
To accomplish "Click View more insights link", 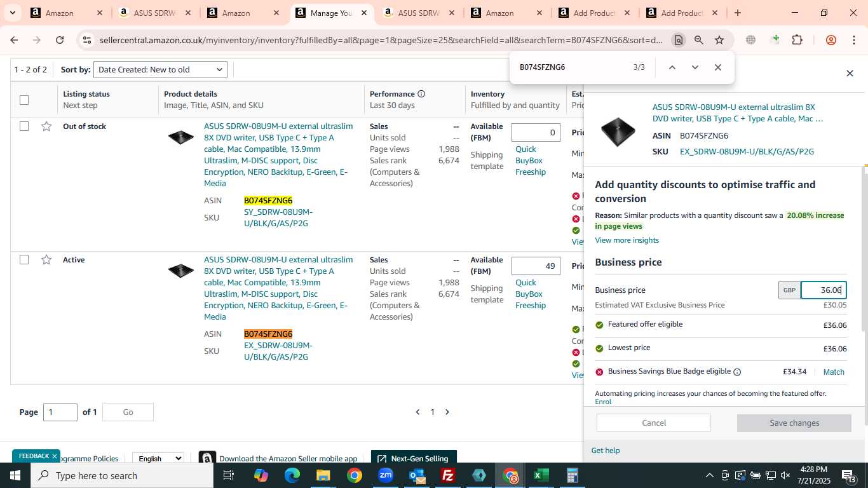I will [x=627, y=240].
